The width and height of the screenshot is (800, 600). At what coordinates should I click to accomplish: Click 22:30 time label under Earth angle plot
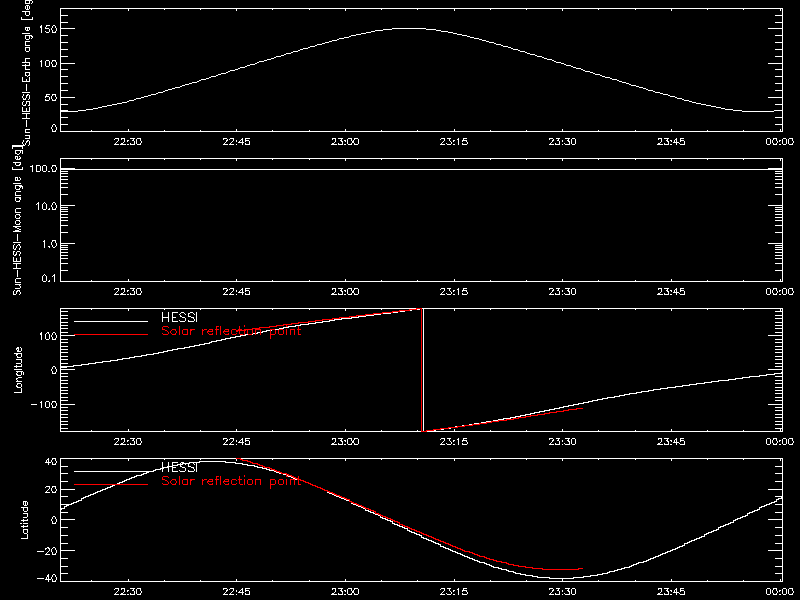click(128, 142)
